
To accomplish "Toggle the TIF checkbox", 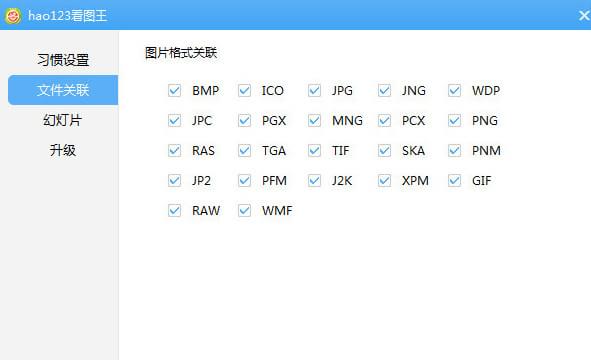I will (314, 150).
